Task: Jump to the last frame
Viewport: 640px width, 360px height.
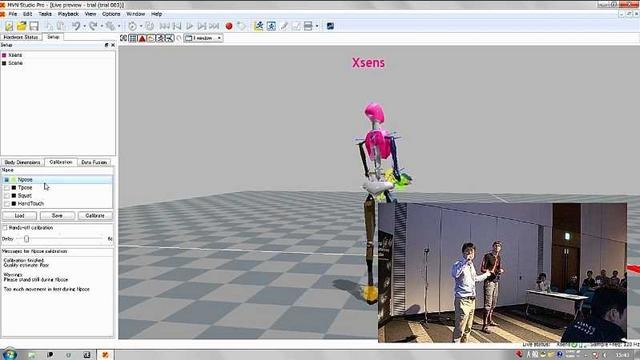Action: point(214,26)
